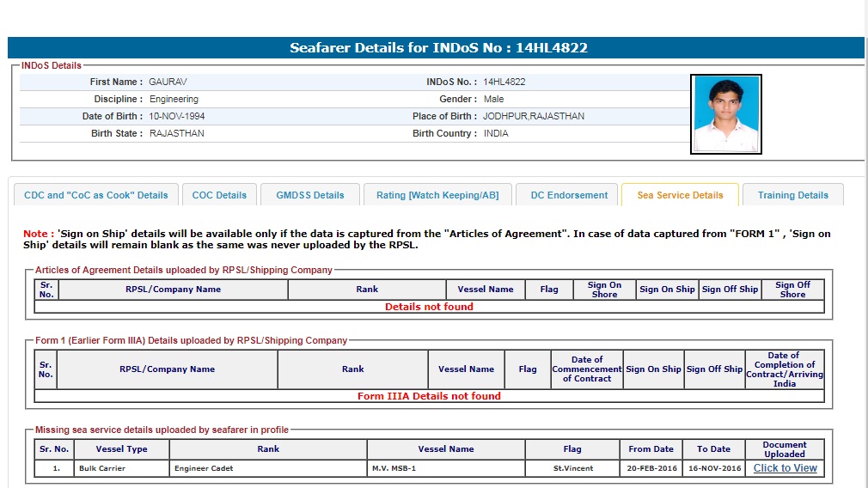Select the Bulk Carrier vessel type cell
This screenshot has height=488, width=868.
point(101,469)
